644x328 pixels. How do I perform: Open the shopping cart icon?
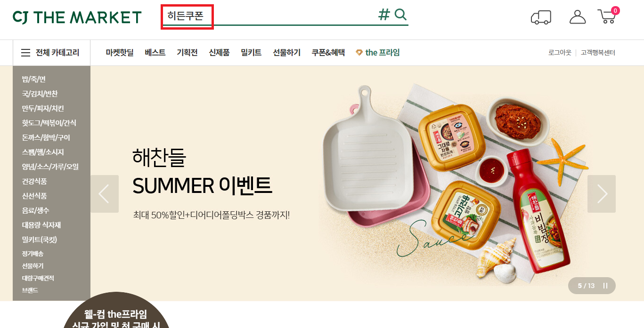(x=607, y=16)
